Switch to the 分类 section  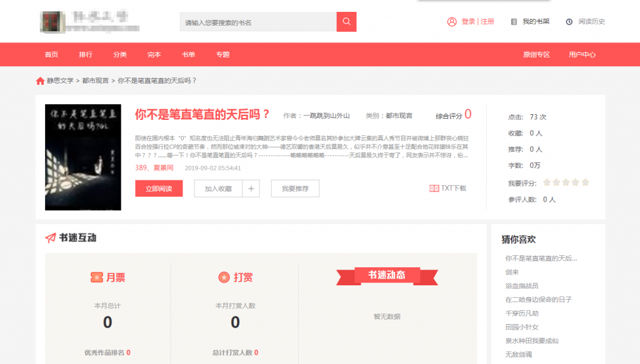(x=120, y=54)
